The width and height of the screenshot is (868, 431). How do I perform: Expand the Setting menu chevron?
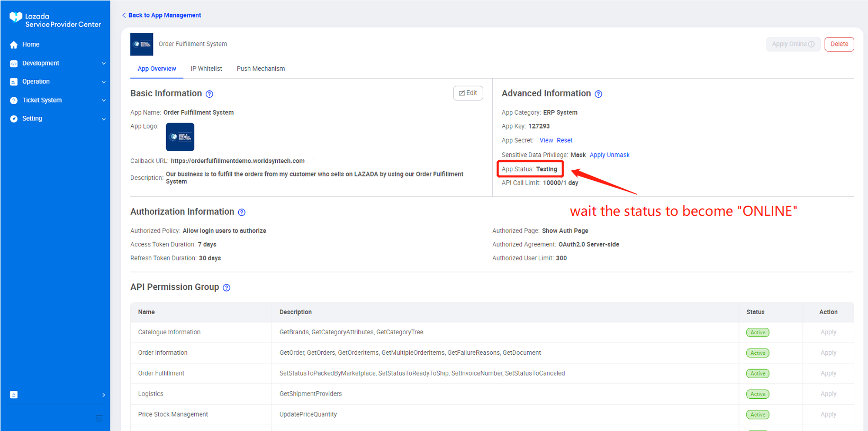tap(104, 119)
